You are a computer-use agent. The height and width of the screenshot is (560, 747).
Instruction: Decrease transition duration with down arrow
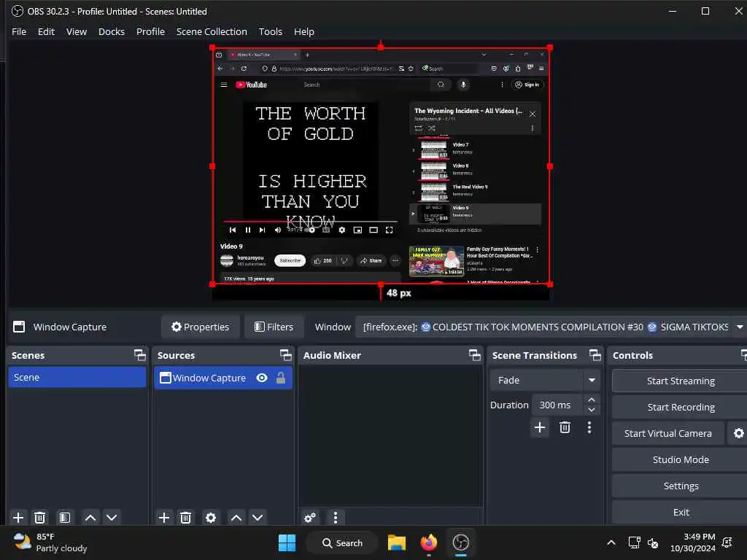591,410
